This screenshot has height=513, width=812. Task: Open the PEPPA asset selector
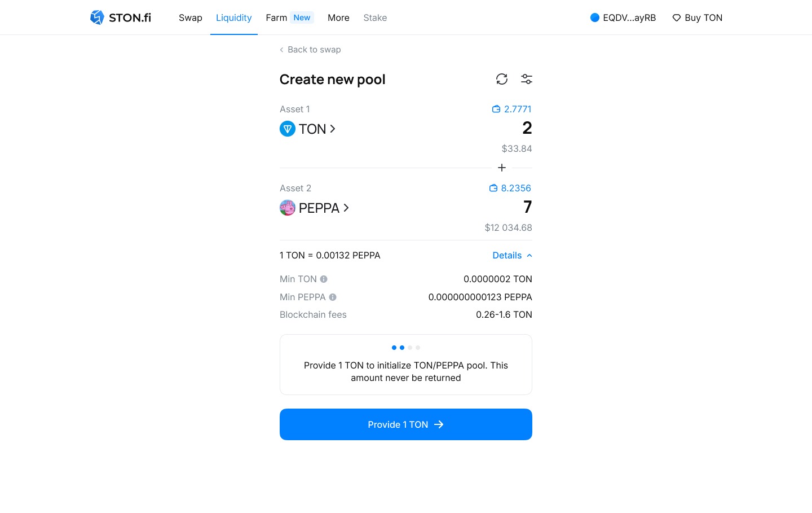[315, 208]
